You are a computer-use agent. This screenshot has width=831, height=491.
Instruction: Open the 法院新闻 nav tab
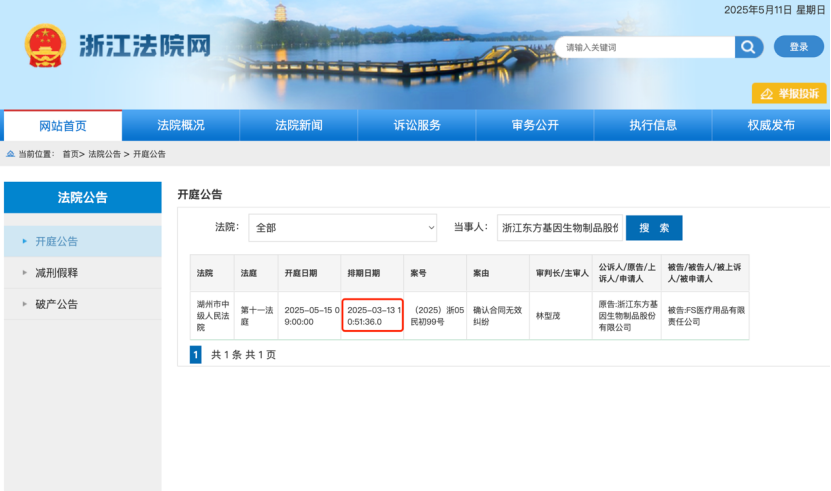(x=299, y=125)
